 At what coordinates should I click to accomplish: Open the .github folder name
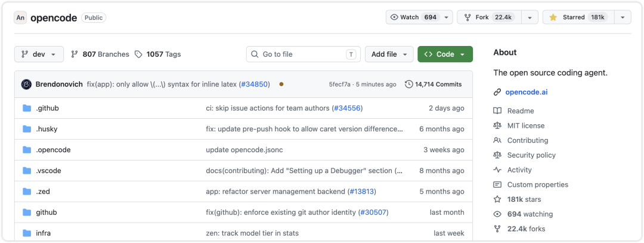point(47,108)
